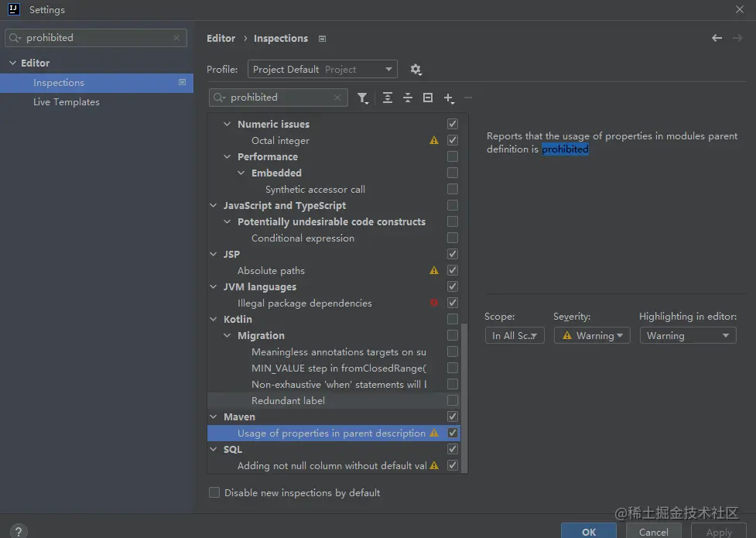Click warning icon on Adding not null column

[434, 465]
